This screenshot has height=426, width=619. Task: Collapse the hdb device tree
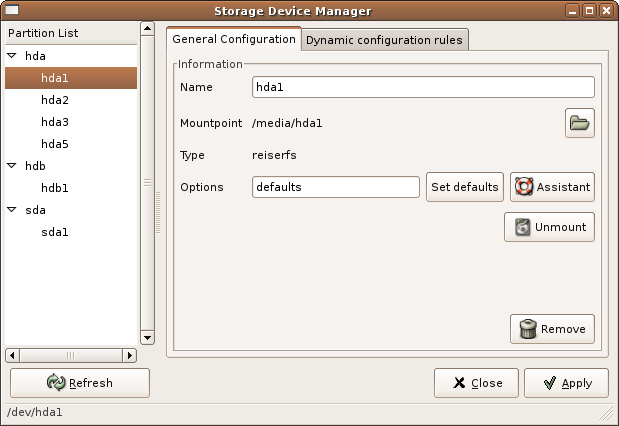pyautogui.click(x=12, y=166)
